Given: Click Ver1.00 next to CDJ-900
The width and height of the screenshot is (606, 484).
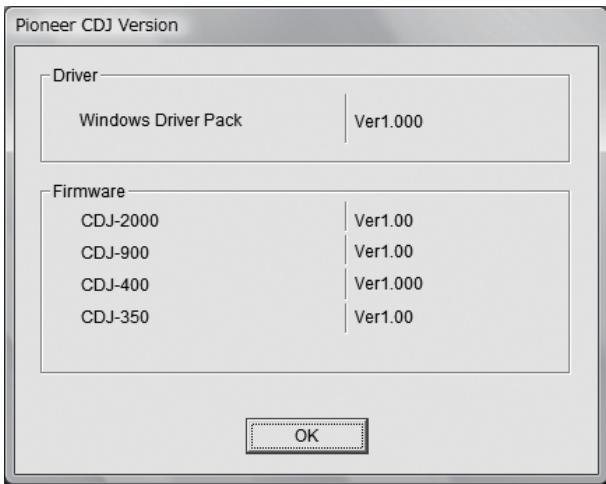Looking at the screenshot, I should click(x=384, y=252).
